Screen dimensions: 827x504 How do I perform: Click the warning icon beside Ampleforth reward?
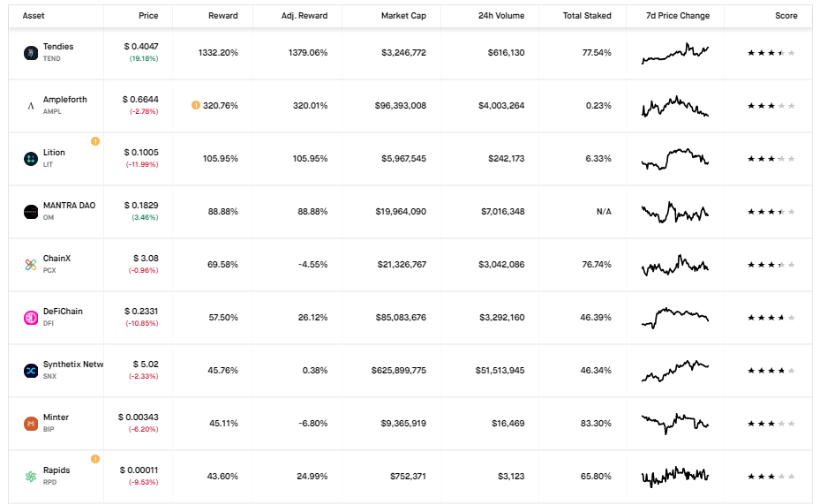click(x=196, y=105)
